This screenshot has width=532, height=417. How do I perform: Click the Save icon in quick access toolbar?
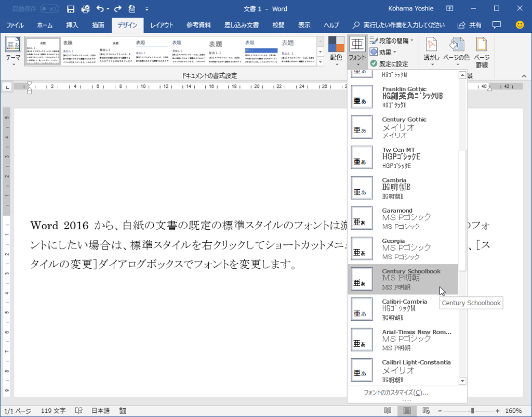coord(71,9)
